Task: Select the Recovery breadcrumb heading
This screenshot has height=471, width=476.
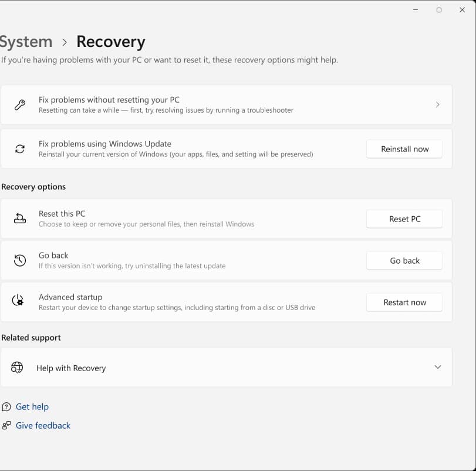Action: pyautogui.click(x=111, y=42)
